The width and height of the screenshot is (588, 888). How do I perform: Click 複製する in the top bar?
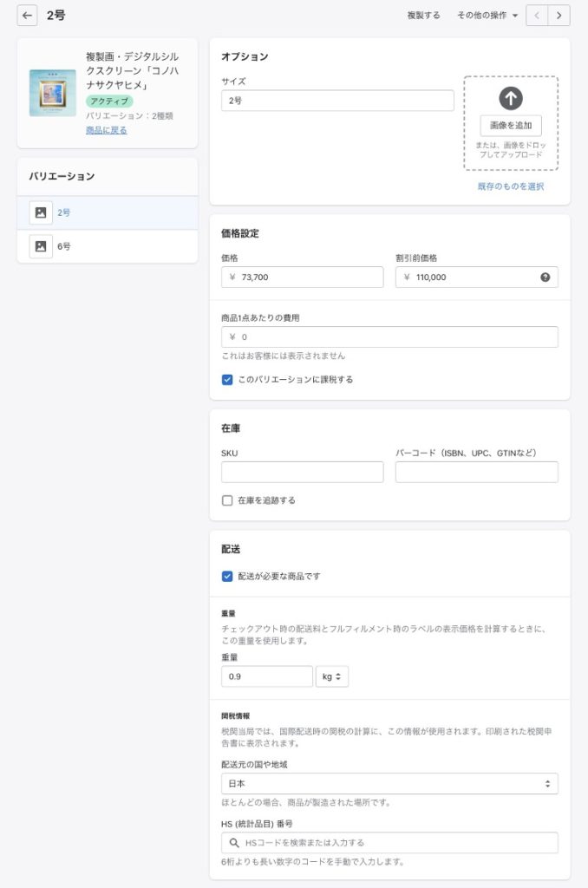pos(423,16)
